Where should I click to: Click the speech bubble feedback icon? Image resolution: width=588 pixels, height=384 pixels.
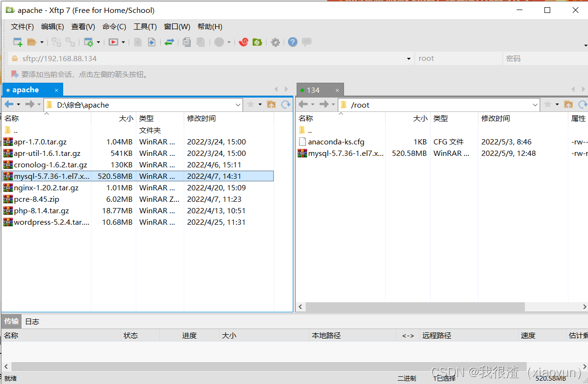point(307,42)
